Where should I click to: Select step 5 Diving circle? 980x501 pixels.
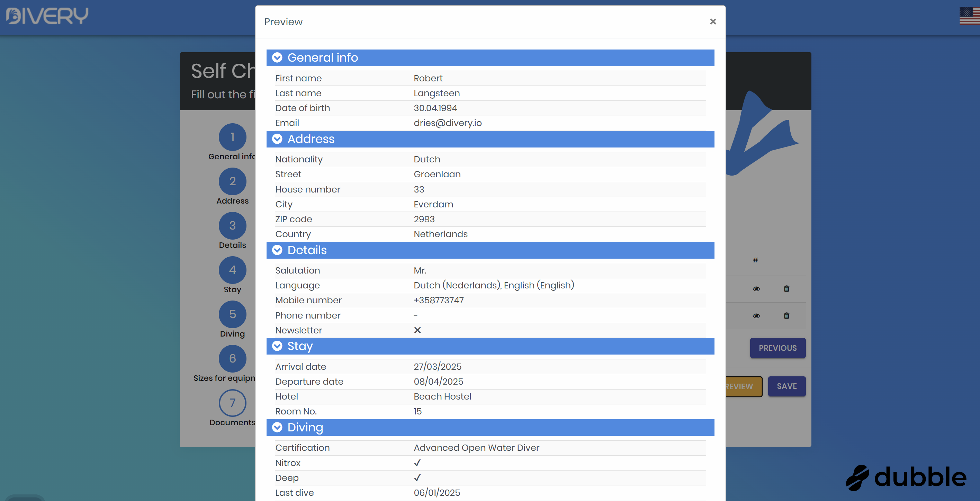(x=232, y=314)
